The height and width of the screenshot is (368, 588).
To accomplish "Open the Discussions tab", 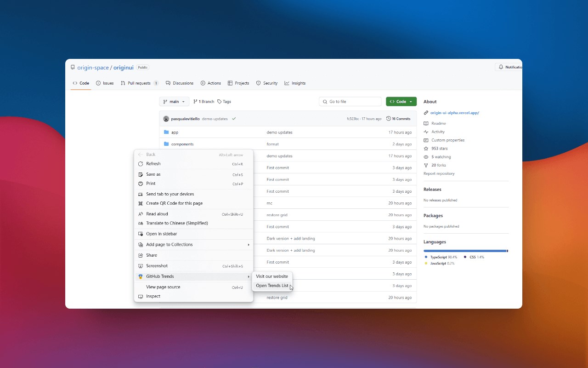I will [x=180, y=83].
